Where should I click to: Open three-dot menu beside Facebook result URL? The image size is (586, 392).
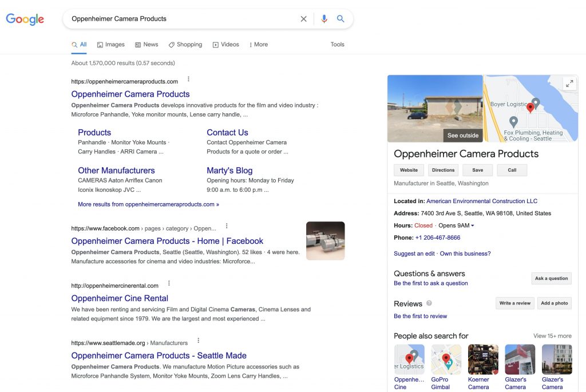[227, 226]
